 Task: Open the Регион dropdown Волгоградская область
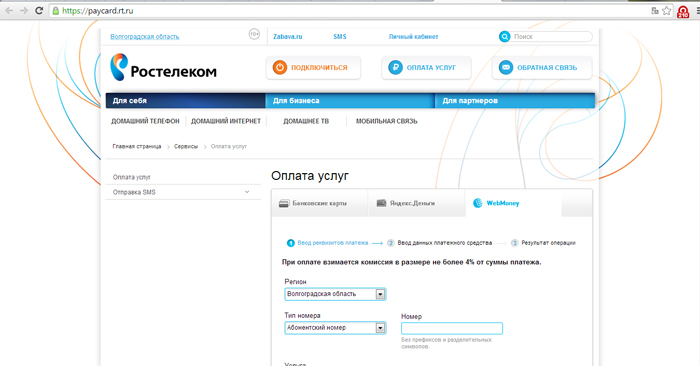(x=335, y=294)
